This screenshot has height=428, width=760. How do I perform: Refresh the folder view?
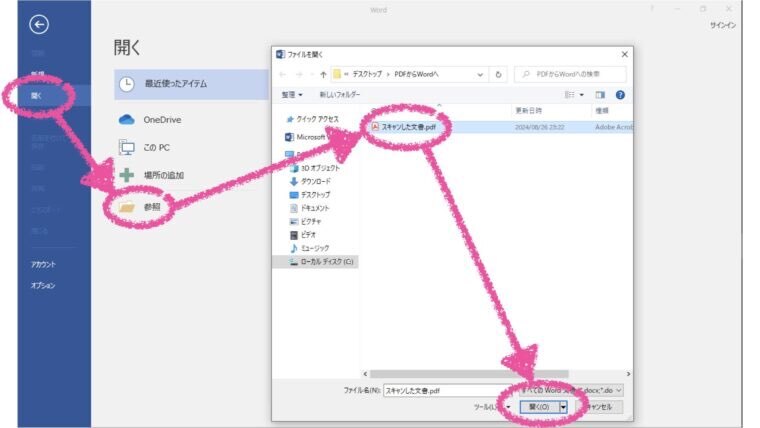(498, 75)
